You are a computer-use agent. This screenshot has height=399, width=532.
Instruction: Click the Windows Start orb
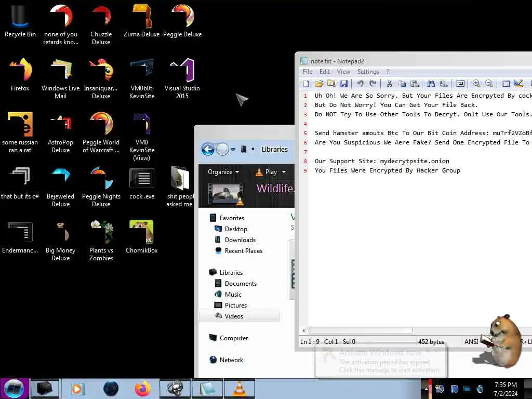14,389
